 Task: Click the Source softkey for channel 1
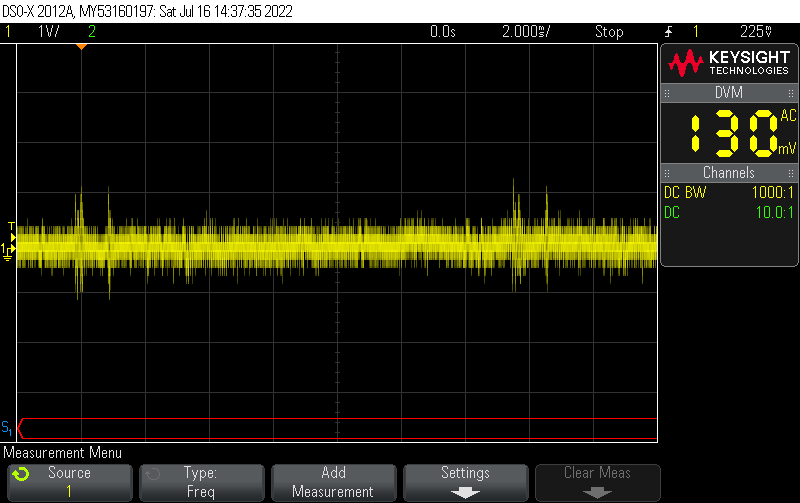tap(69, 482)
